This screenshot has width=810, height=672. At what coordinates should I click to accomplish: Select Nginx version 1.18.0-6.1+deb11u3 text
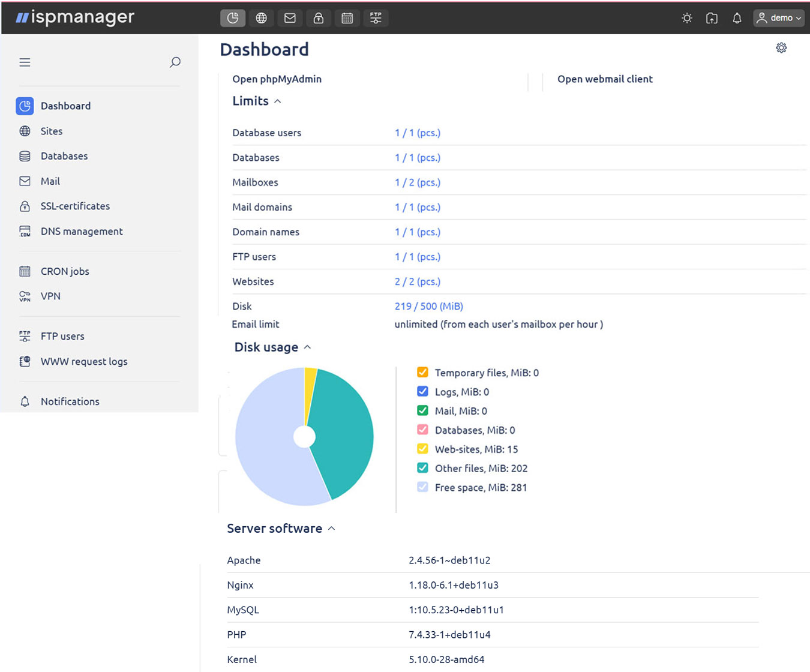click(x=454, y=585)
